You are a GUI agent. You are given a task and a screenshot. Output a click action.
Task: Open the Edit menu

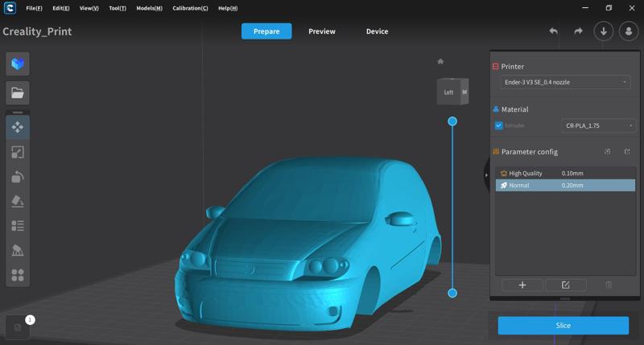click(x=61, y=8)
